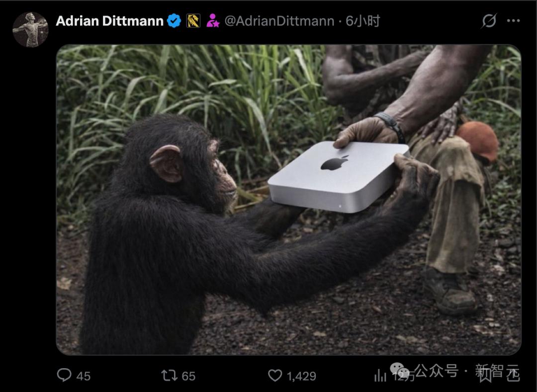Click the blue verified checkmark badge

pyautogui.click(x=174, y=21)
